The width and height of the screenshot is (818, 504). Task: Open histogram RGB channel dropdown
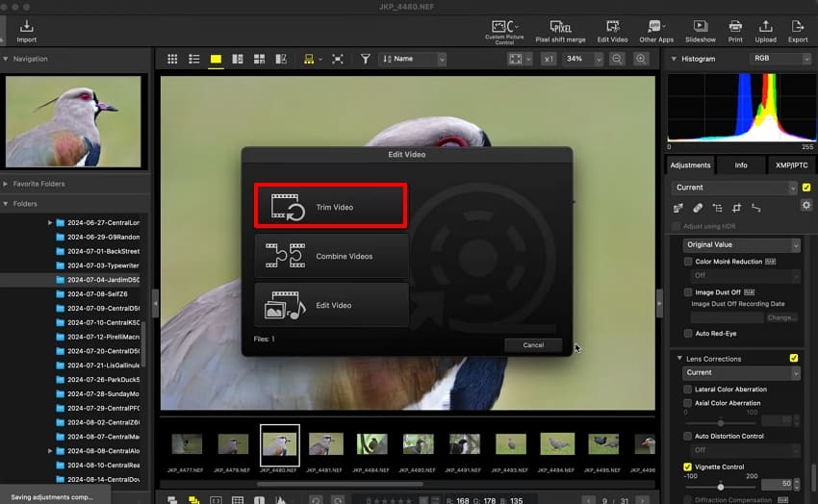coord(780,59)
